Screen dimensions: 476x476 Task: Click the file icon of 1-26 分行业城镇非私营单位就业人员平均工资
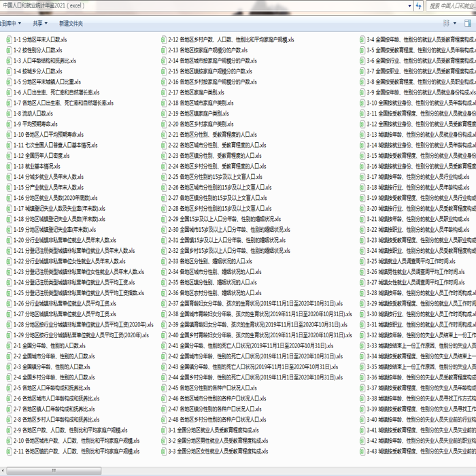pyautogui.click(x=9, y=303)
